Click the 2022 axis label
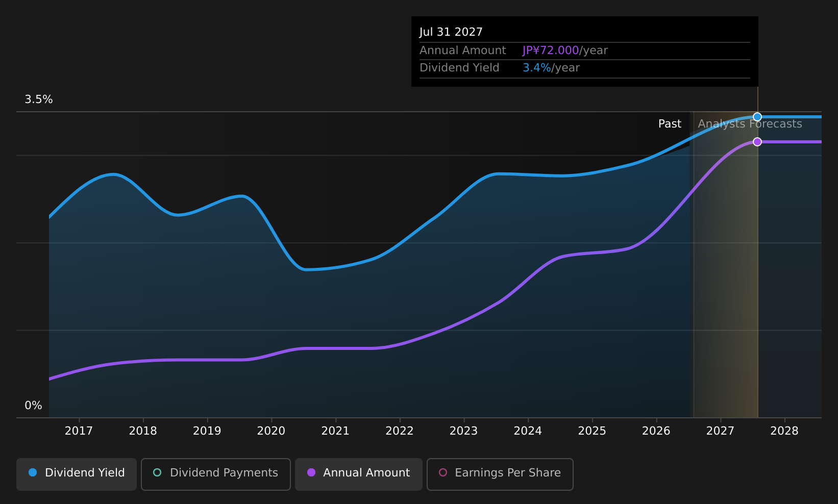Screen dimensions: 838x504 point(400,431)
